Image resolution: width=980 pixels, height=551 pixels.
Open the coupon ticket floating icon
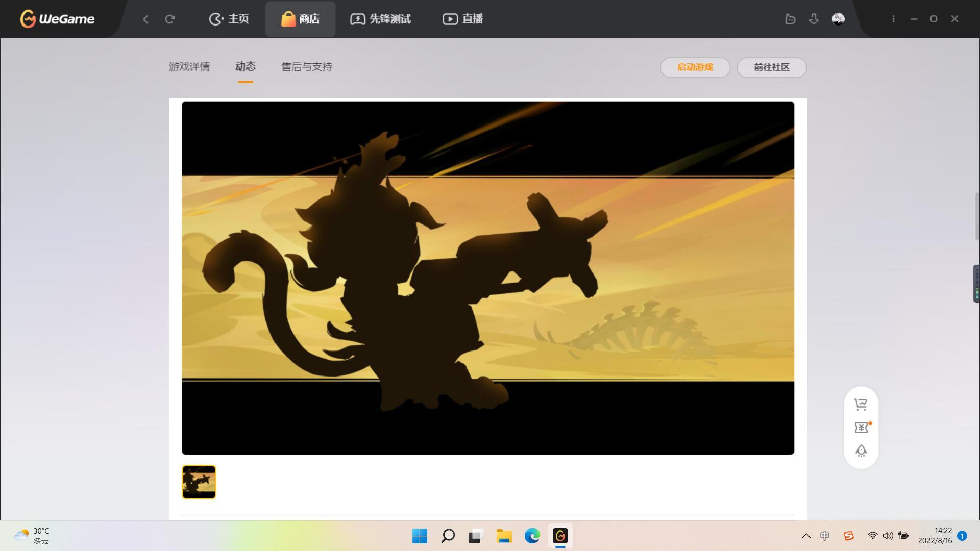tap(861, 428)
